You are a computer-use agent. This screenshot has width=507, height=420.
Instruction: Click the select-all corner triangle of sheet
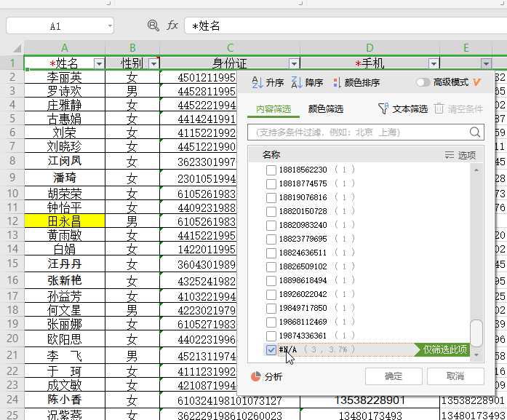click(x=17, y=48)
